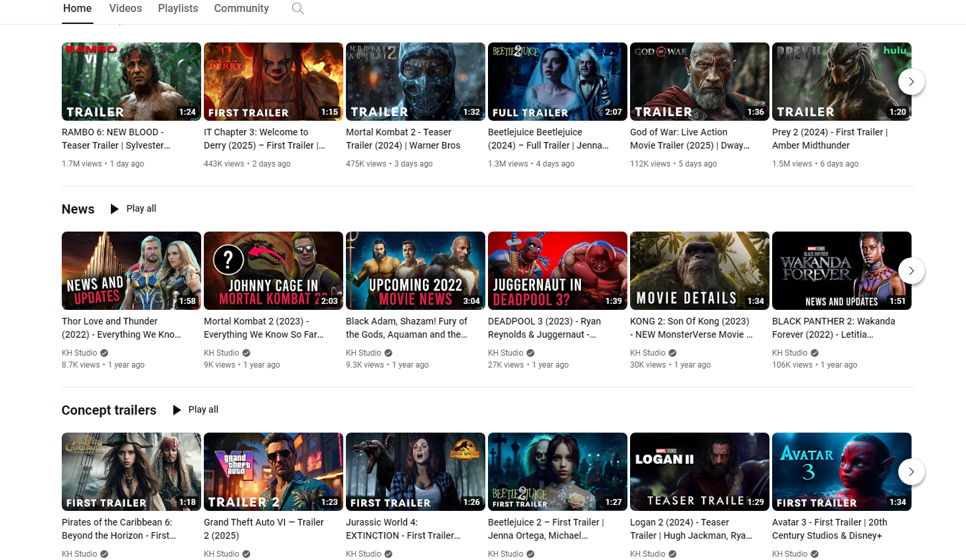Open Upcoming 2022 Movie News thumbnail
The width and height of the screenshot is (966, 560).
tap(416, 271)
